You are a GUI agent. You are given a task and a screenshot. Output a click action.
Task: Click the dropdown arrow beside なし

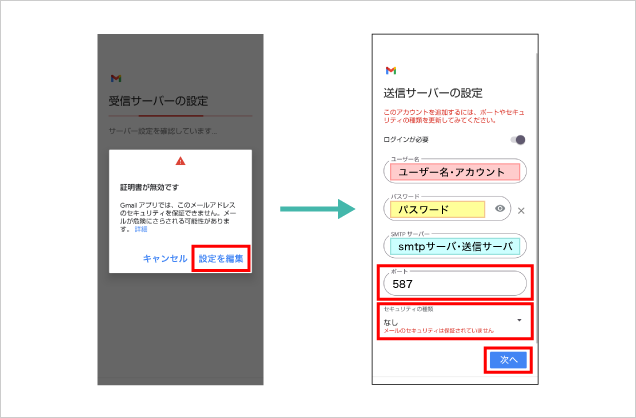(x=518, y=321)
